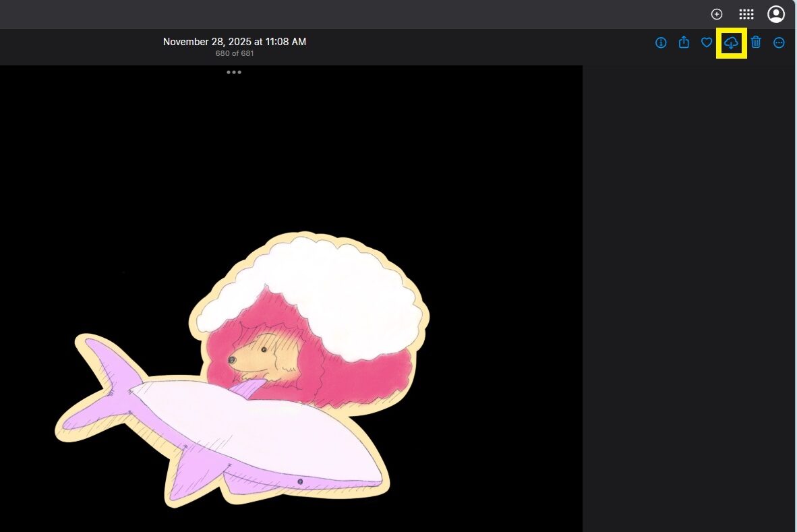Click the three dots above the photo
Screen dimensions: 797x532
pyautogui.click(x=234, y=72)
